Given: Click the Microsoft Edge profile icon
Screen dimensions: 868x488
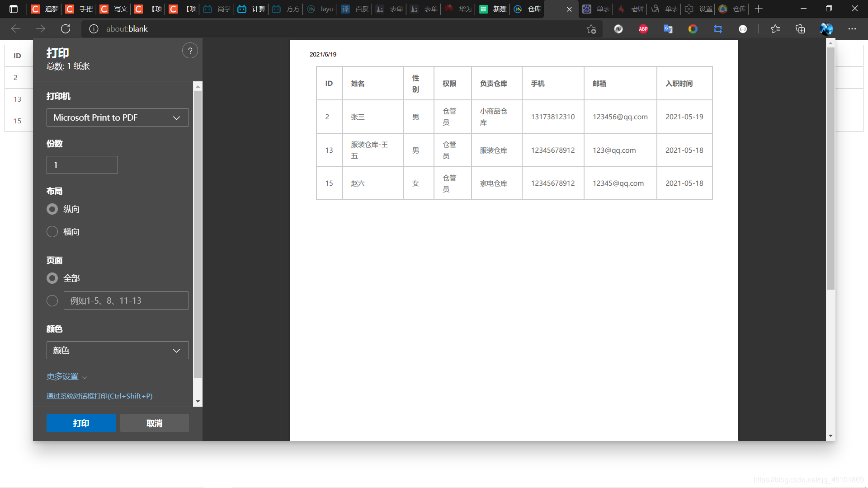Looking at the screenshot, I should [x=826, y=28].
